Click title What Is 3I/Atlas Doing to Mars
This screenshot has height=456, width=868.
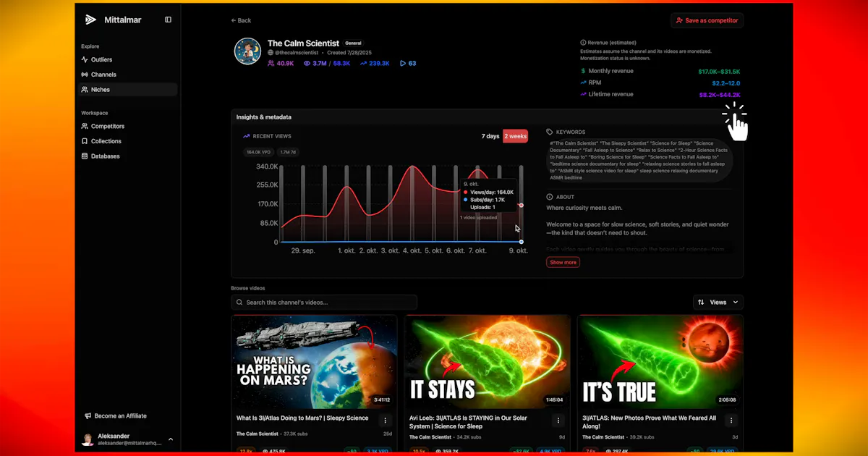point(302,418)
